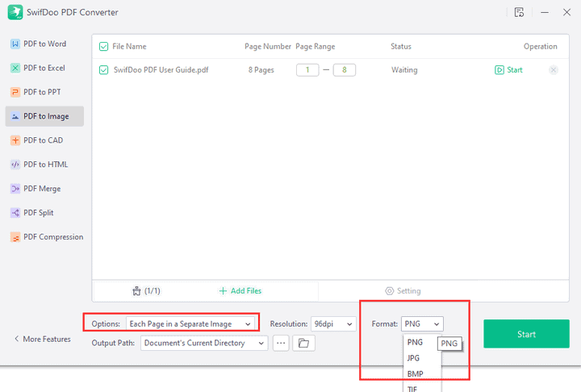Clear the file list with trash icon
The width and height of the screenshot is (581, 392).
tap(136, 291)
